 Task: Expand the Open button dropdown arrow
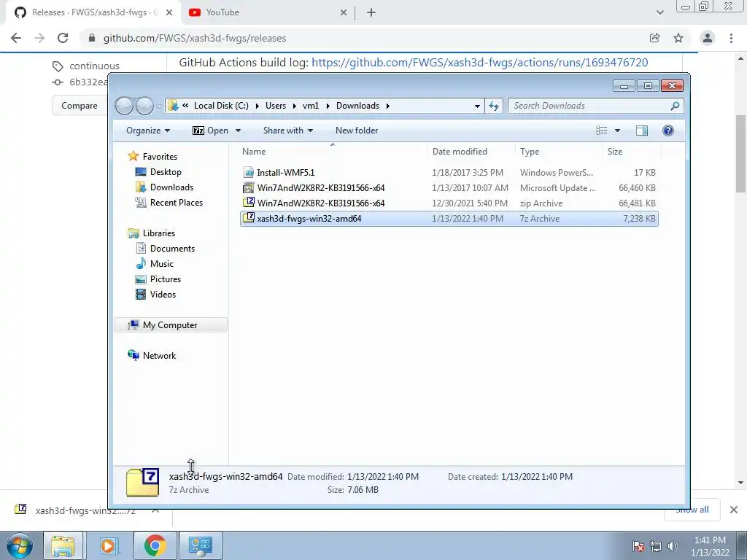[238, 131]
